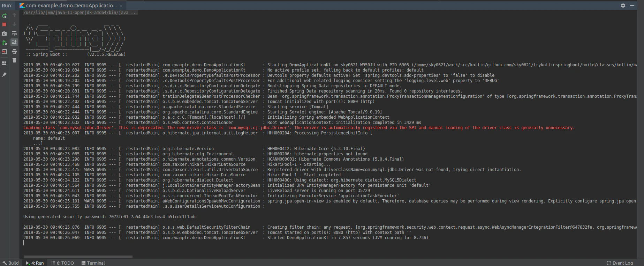The width and height of the screenshot is (644, 266).
Task: Expand folded /usr/lib/jvm java command line
Action: point(81,13)
